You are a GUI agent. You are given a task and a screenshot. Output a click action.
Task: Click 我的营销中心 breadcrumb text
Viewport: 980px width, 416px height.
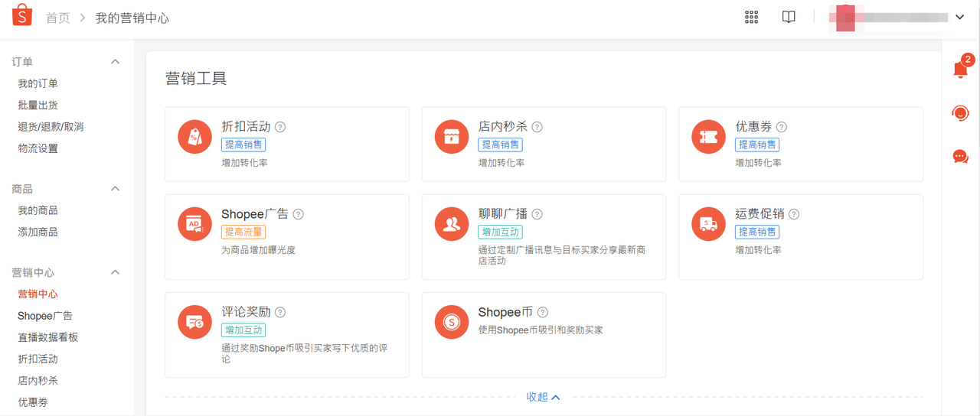[132, 18]
